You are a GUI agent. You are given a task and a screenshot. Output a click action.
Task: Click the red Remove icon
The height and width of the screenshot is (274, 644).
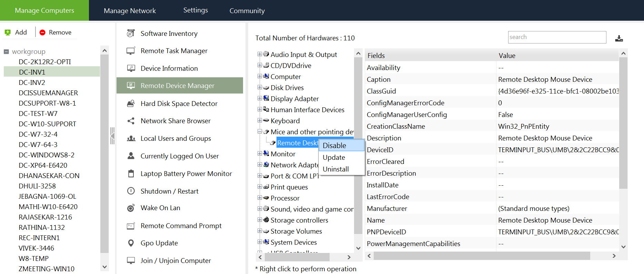(42, 32)
